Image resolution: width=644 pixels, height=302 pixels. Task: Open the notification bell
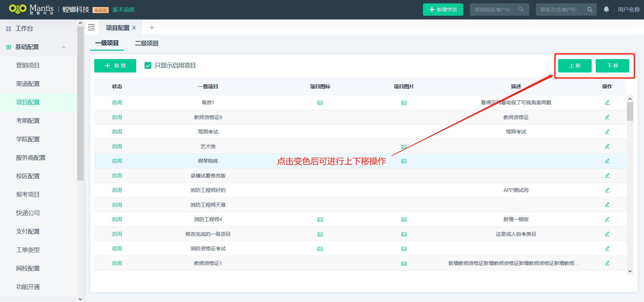tap(606, 9)
